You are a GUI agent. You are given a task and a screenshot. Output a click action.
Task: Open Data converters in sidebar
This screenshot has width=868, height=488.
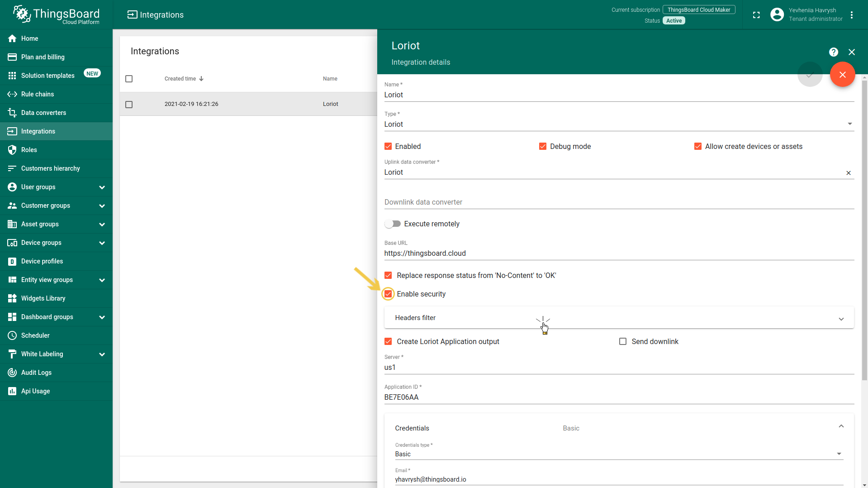43,113
